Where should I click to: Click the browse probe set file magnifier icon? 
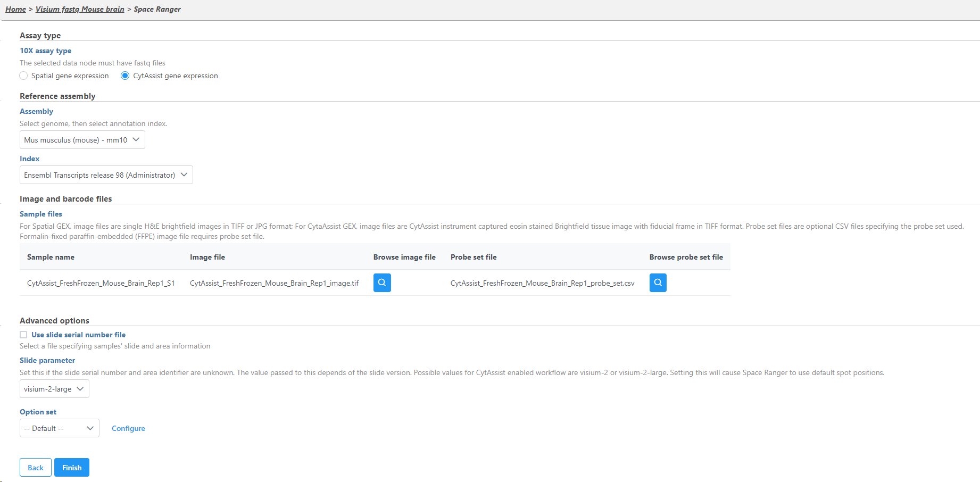click(x=658, y=282)
